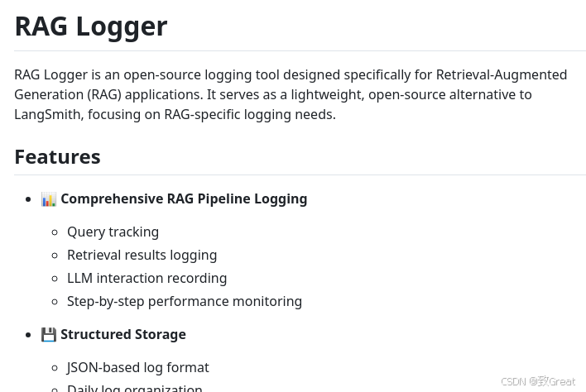Click the JSON-based log format item
Screen dimensions: 586x392
(138, 367)
